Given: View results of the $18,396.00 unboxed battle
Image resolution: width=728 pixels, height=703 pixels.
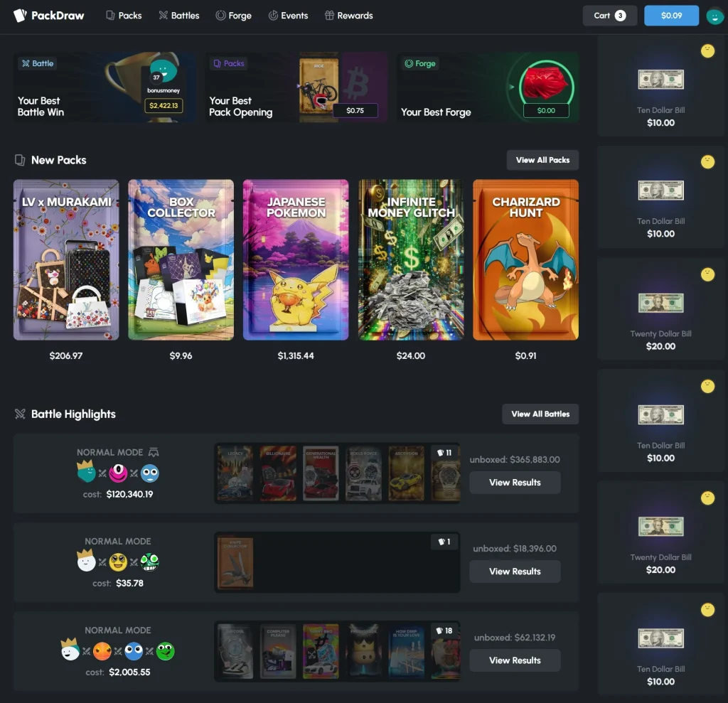Looking at the screenshot, I should click(515, 571).
